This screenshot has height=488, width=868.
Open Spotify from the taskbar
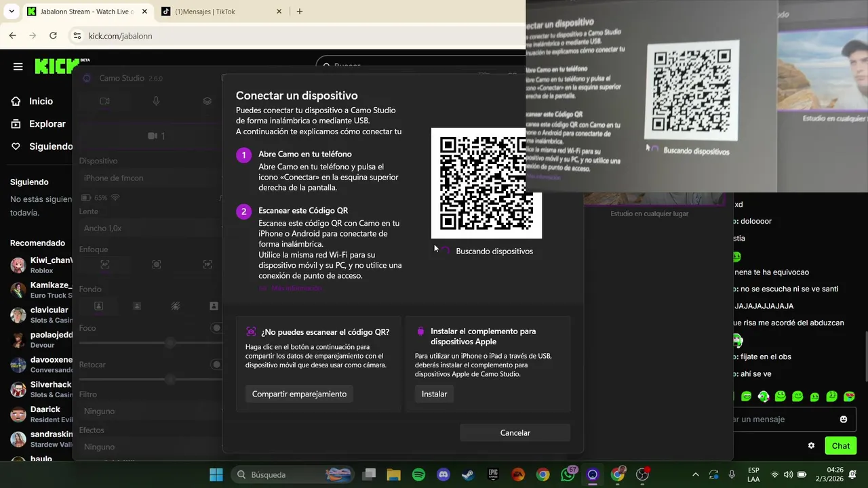(x=418, y=474)
